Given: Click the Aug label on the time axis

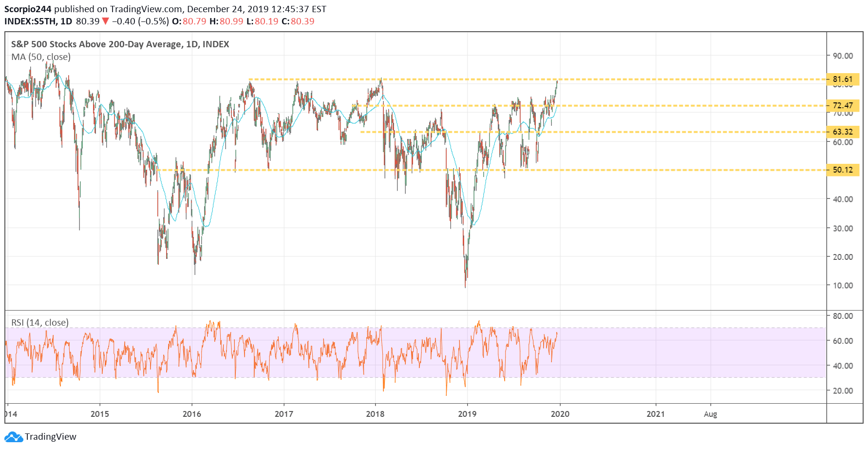Looking at the screenshot, I should click(711, 414).
